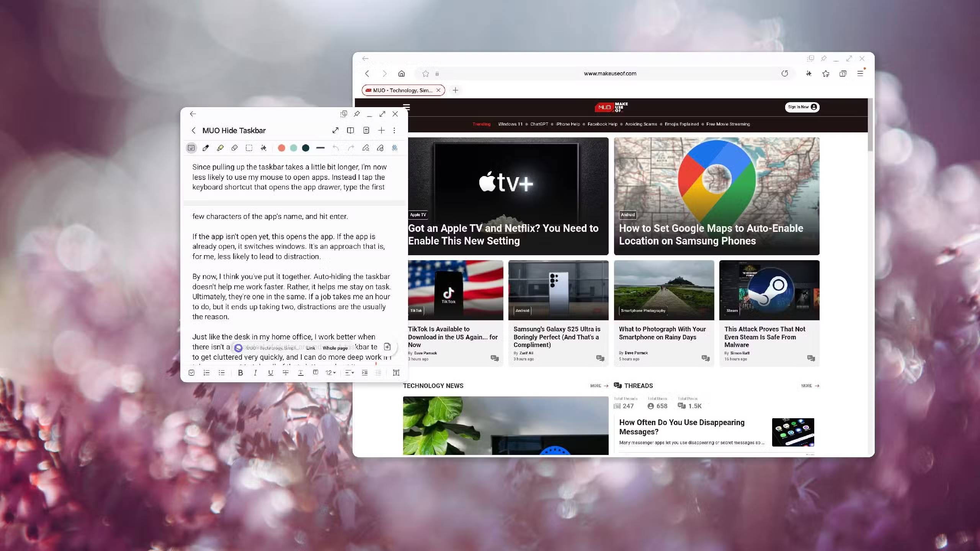Viewport: 980px width, 551px height.
Task: Click the makeuseof.com address bar
Action: 609,73
